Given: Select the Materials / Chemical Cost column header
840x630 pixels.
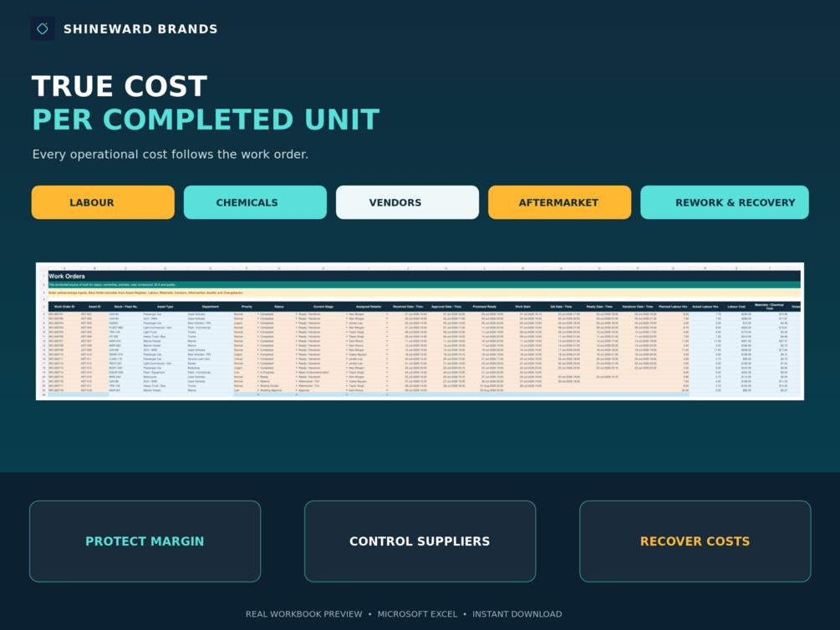Looking at the screenshot, I should coord(769,306).
